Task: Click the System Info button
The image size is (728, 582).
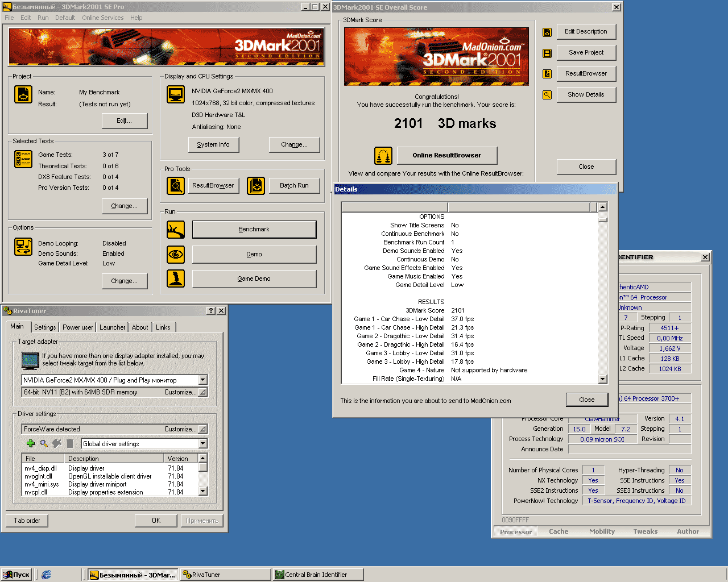Action: [213, 144]
